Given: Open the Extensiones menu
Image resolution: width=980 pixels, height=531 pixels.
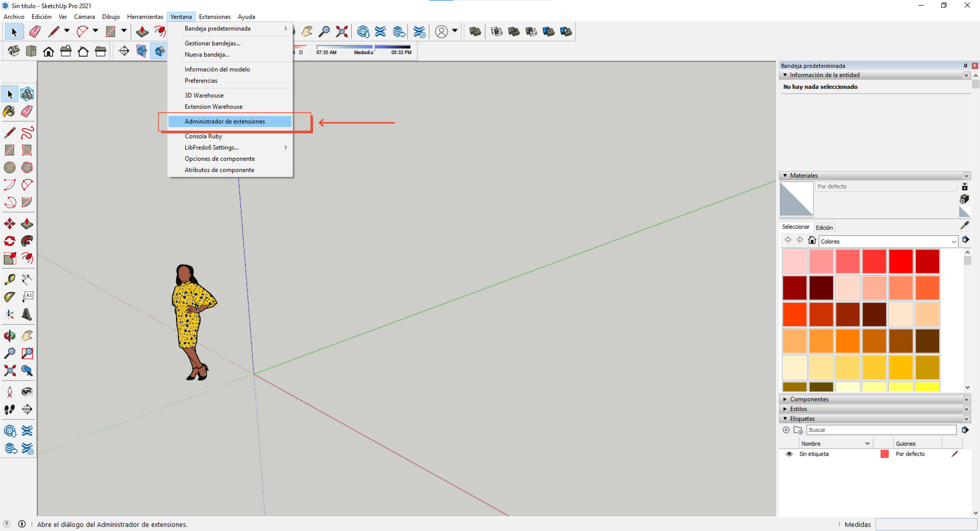Looking at the screenshot, I should click(x=215, y=17).
